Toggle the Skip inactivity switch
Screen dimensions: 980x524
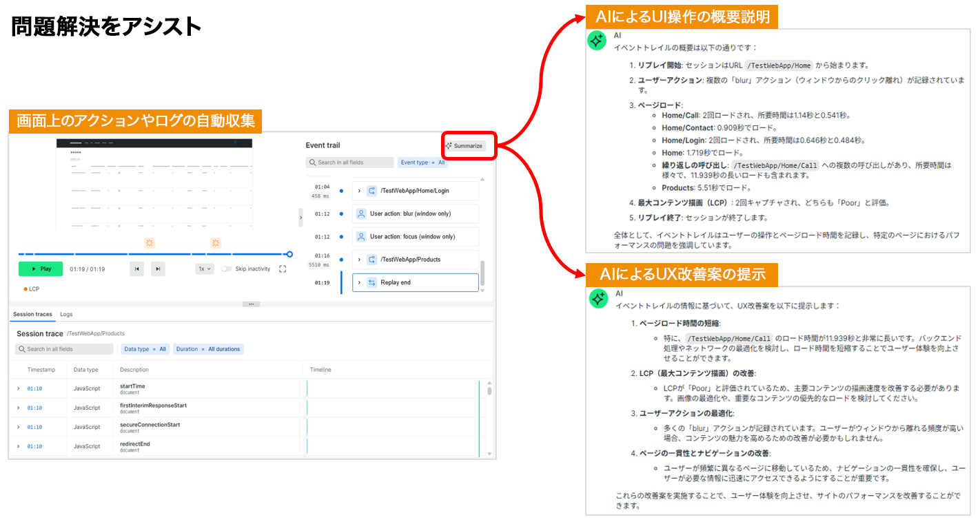[226, 269]
